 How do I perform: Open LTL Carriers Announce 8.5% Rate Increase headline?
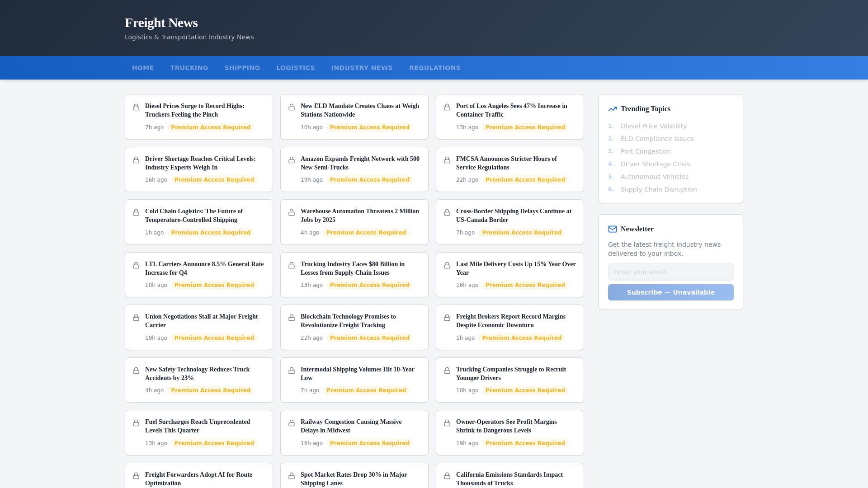coord(204,268)
